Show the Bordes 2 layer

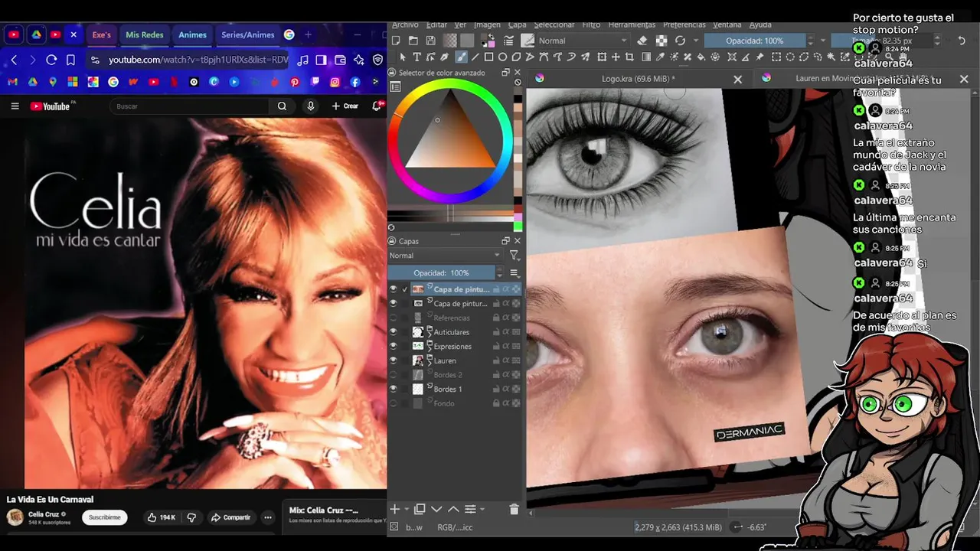point(393,375)
